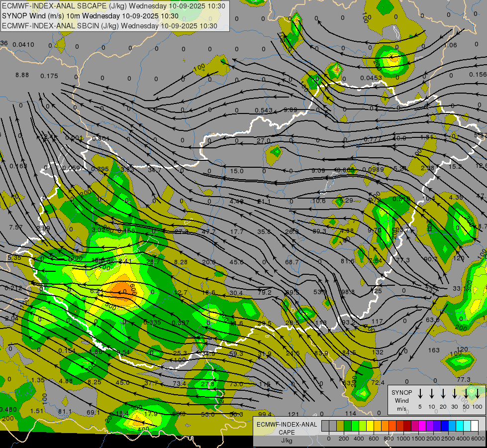The height and width of the screenshot is (448, 487).
Task: Click the CIN value 47.7
Action: [x=208, y=232]
